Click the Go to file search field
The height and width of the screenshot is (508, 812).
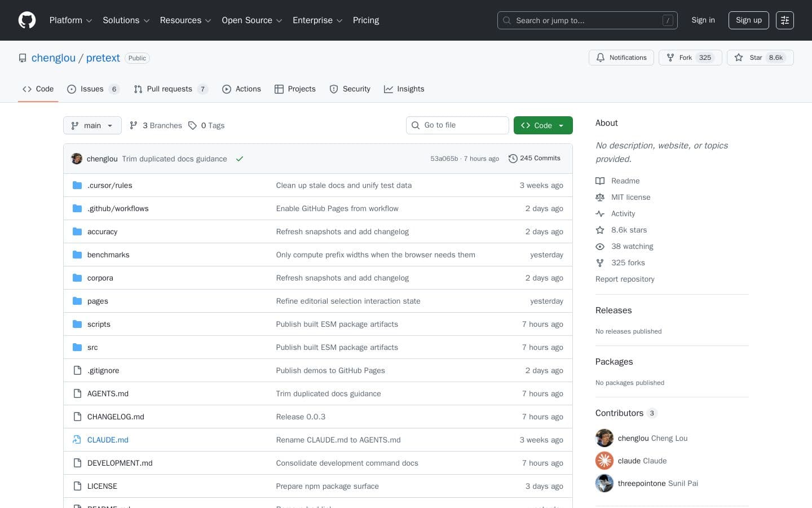pyautogui.click(x=457, y=125)
